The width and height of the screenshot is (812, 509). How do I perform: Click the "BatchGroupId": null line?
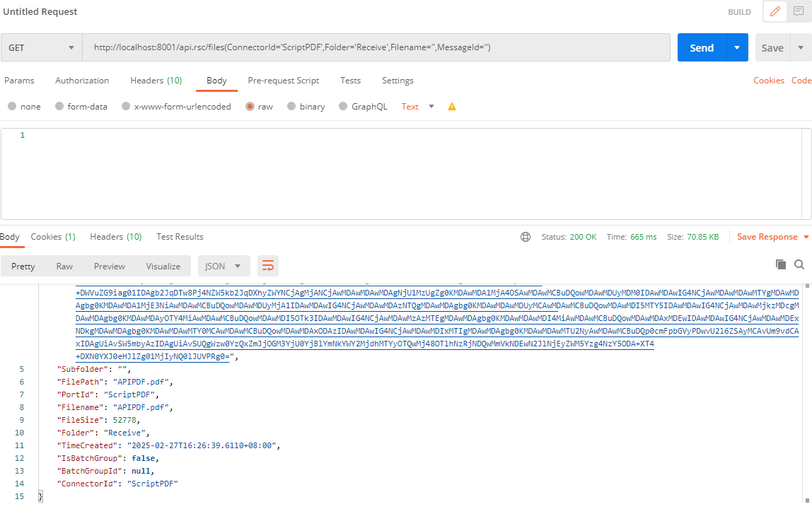pyautogui.click(x=105, y=471)
